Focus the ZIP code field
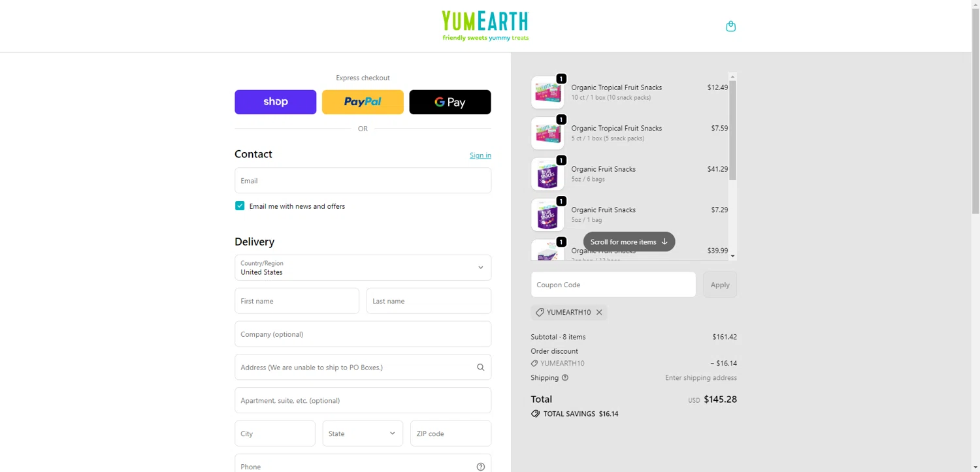Viewport: 980px width, 472px height. coord(451,433)
